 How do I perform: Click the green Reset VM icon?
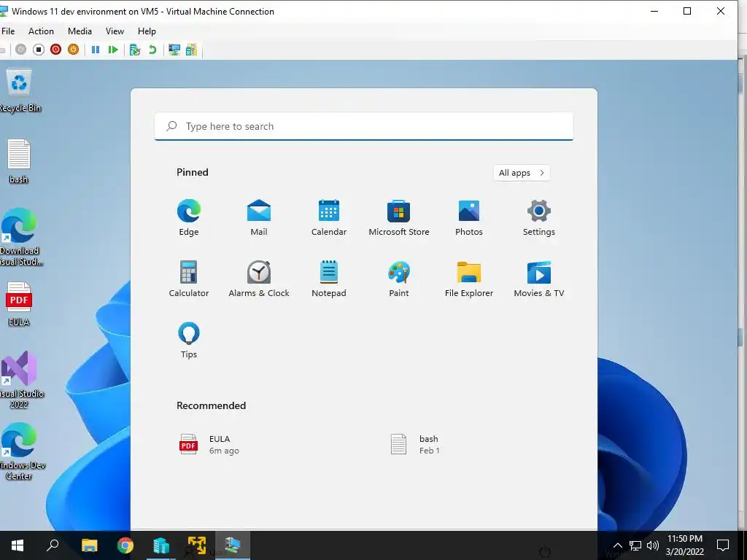113,50
